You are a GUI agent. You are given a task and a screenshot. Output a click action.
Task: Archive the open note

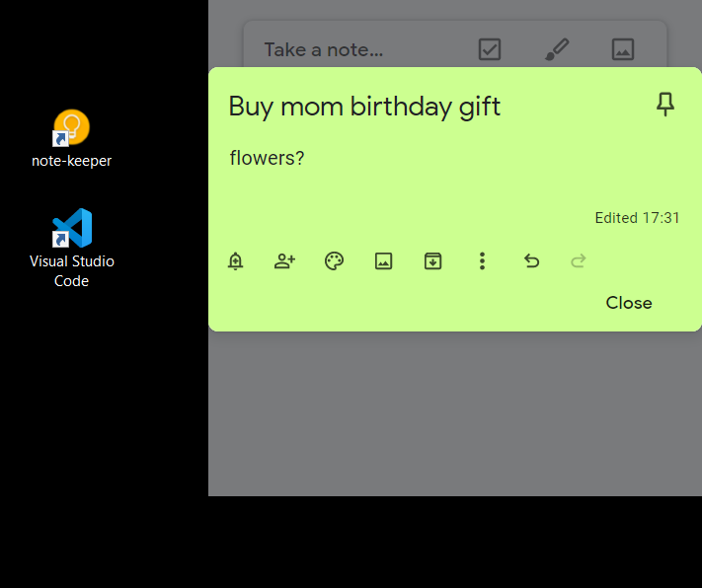click(x=432, y=260)
